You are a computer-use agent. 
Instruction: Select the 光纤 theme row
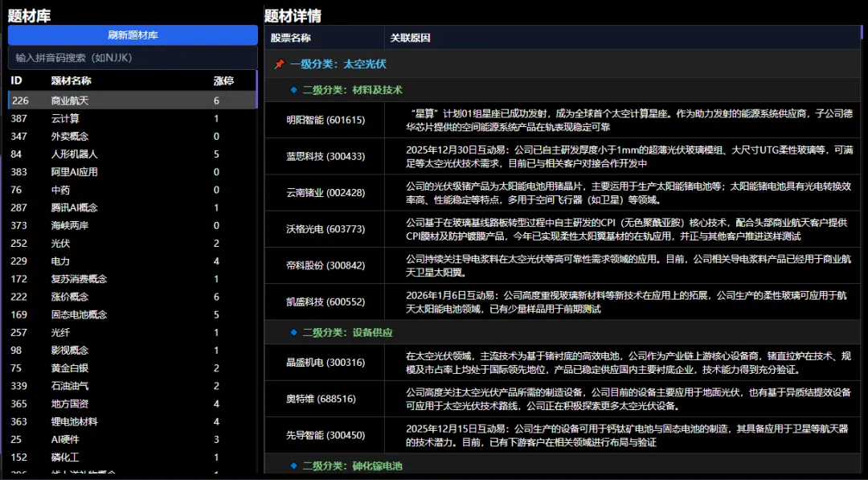[133, 332]
